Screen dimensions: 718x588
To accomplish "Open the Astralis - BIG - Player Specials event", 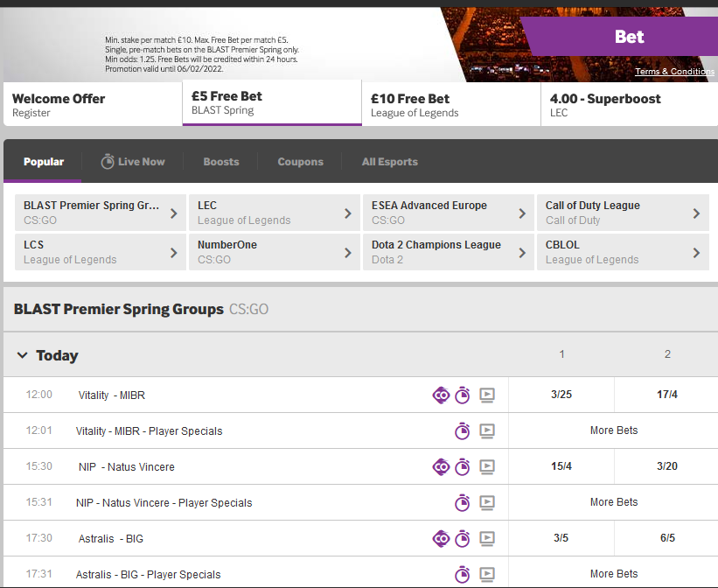I will click(x=148, y=575).
